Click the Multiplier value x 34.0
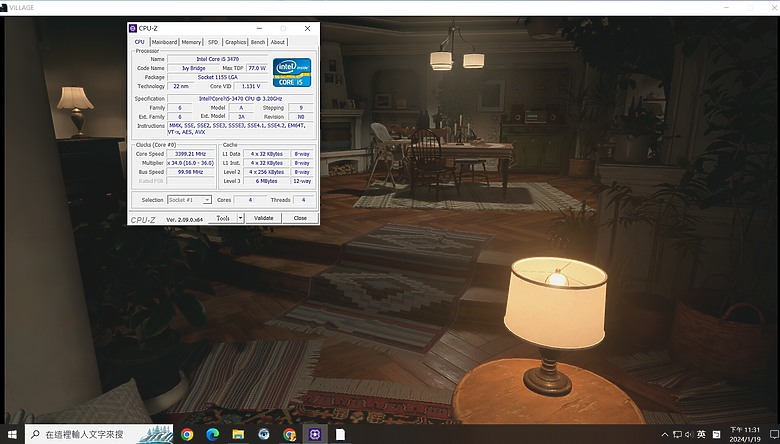The height and width of the screenshot is (444, 780). point(191,163)
